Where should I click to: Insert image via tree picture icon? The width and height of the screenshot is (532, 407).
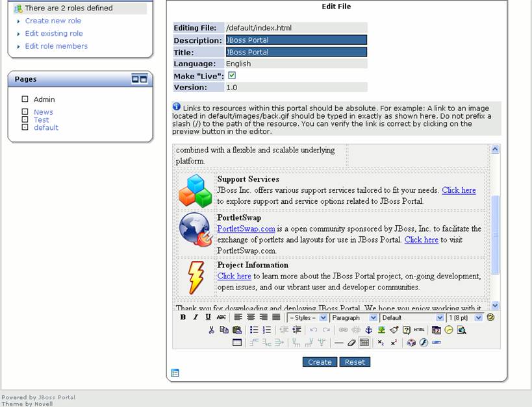381,330
